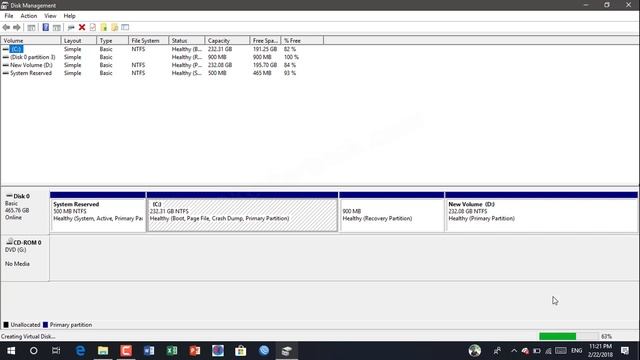
Task: Open the File menu
Action: click(9, 16)
